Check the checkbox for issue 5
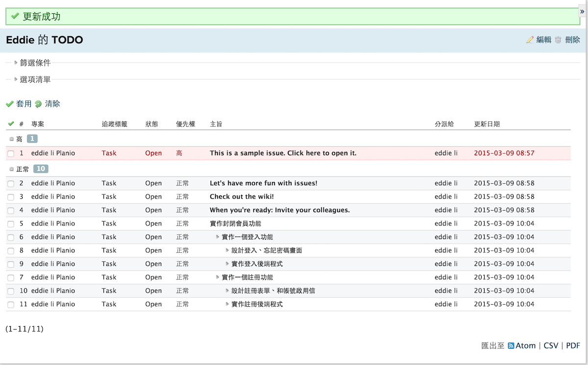Viewport: 588px width, 365px height. (x=11, y=224)
